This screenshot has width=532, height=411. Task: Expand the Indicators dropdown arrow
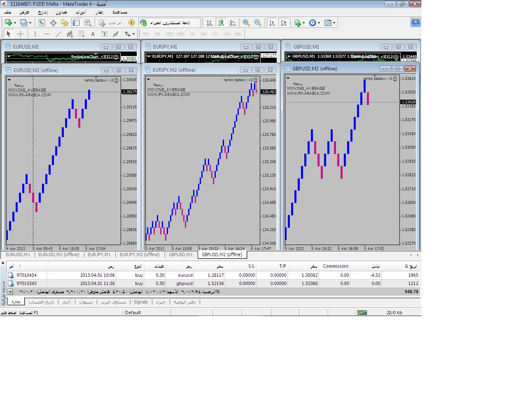point(304,23)
